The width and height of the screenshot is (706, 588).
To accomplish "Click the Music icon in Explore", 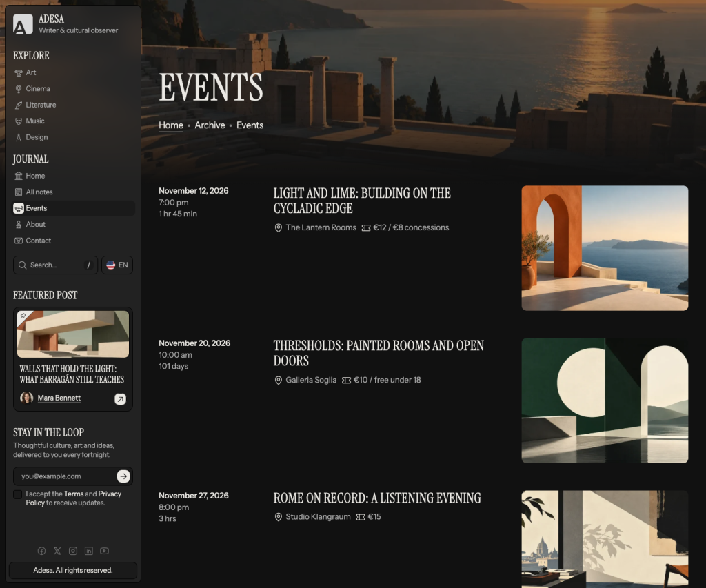I will [x=19, y=121].
